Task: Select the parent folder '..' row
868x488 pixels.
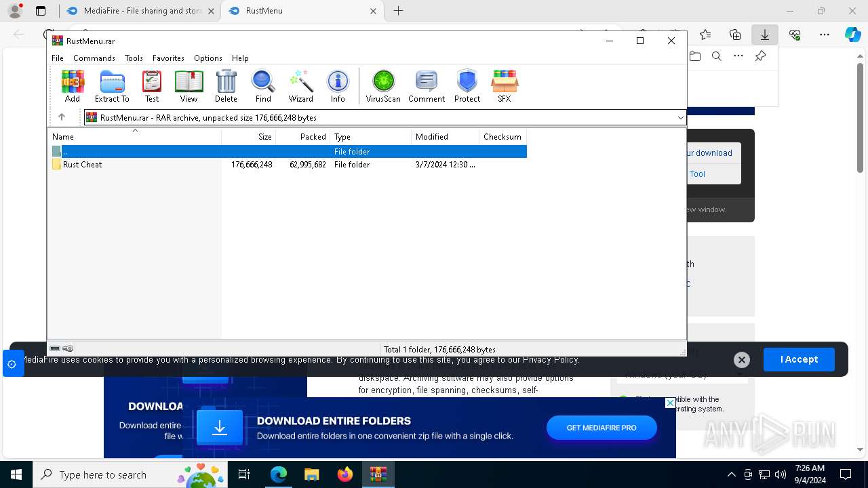Action: coord(288,152)
